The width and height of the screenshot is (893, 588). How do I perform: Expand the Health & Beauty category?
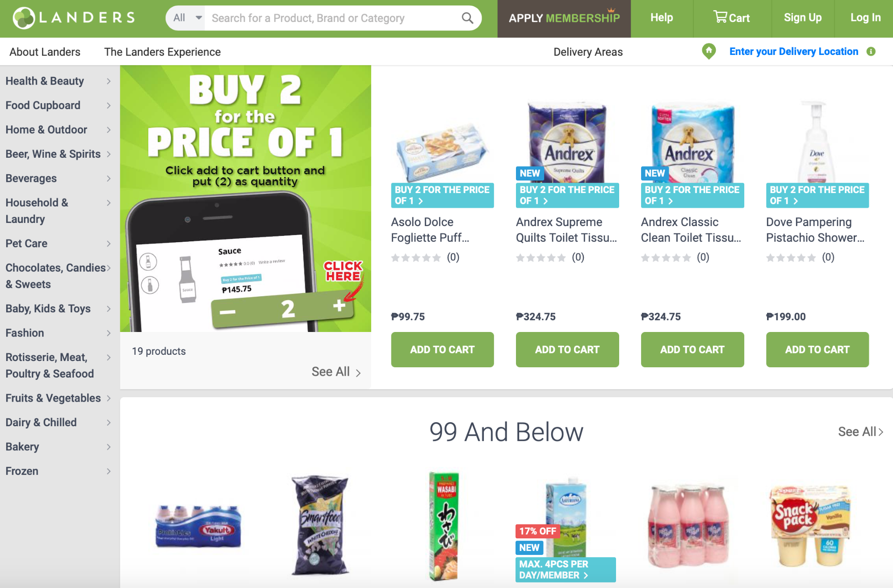tap(58, 81)
